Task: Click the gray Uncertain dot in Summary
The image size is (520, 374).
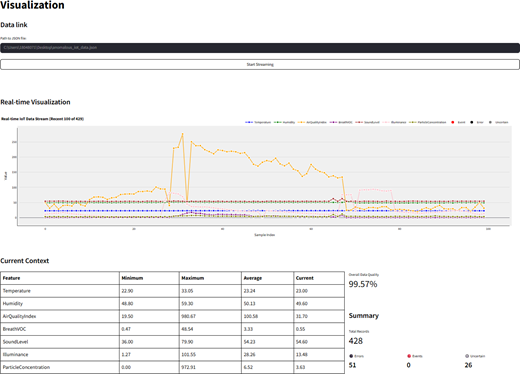Action: tap(467, 356)
